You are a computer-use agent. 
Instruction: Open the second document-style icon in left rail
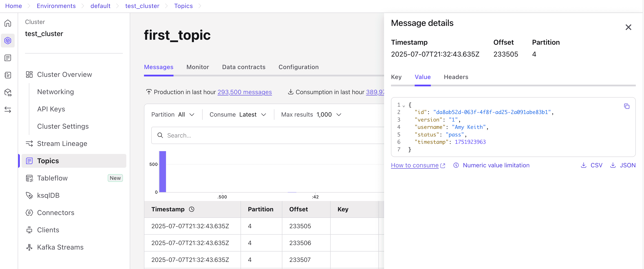pyautogui.click(x=8, y=58)
